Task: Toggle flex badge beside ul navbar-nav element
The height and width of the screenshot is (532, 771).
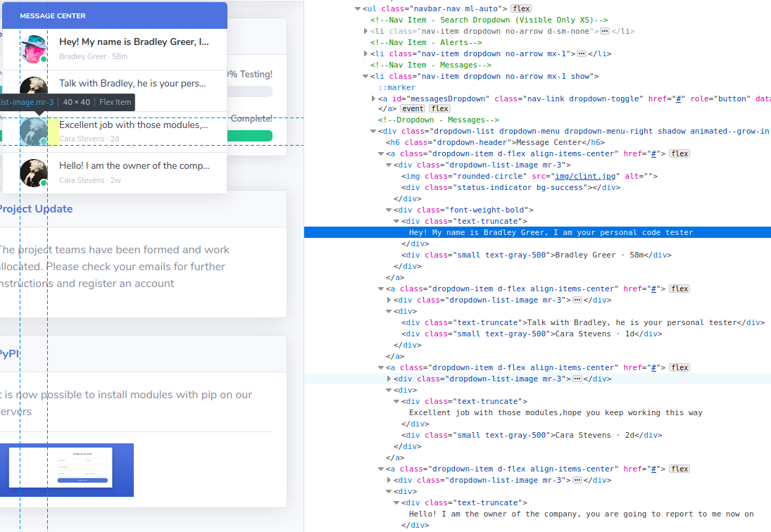Action: 521,8
